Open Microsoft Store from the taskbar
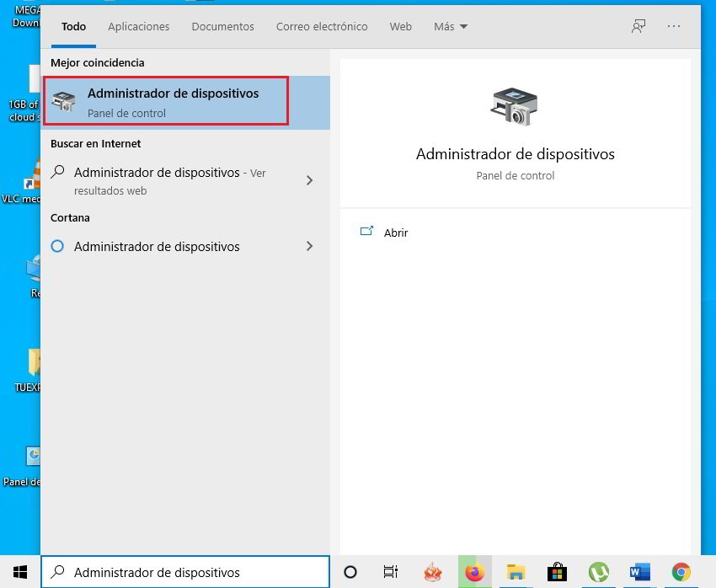The image size is (716, 588). click(557, 572)
